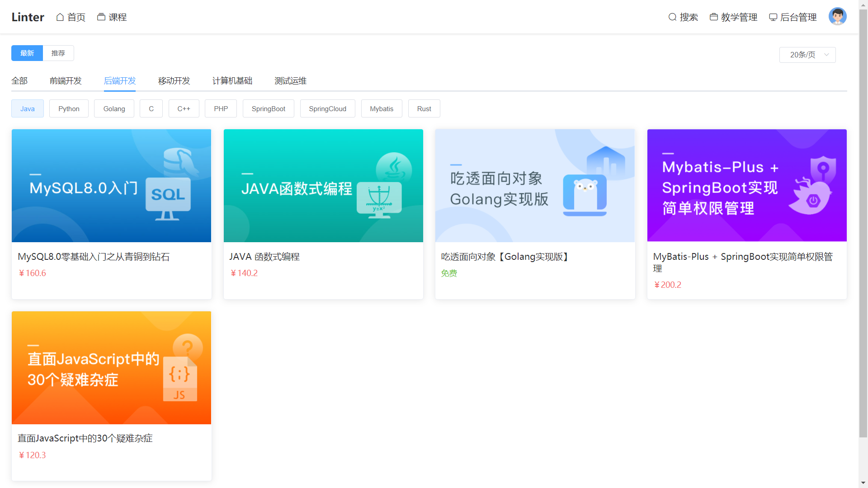
Task: Click the Linter logo
Action: [28, 17]
